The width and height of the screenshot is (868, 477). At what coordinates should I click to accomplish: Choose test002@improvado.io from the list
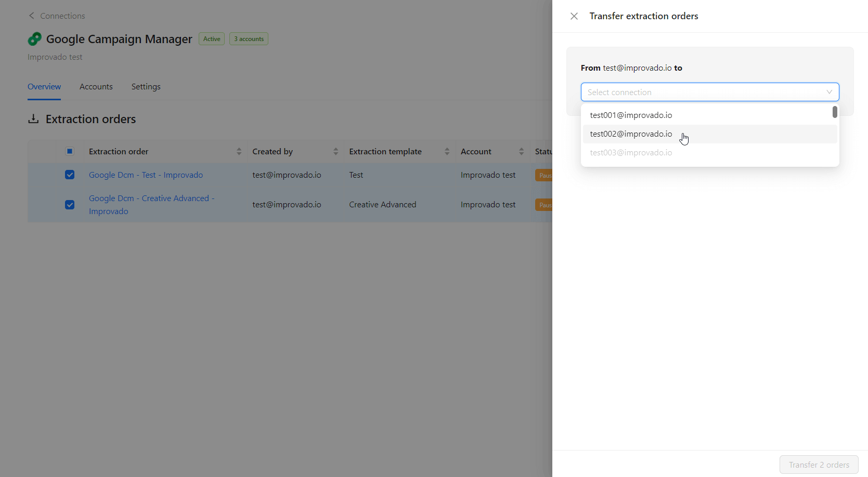[x=710, y=134]
